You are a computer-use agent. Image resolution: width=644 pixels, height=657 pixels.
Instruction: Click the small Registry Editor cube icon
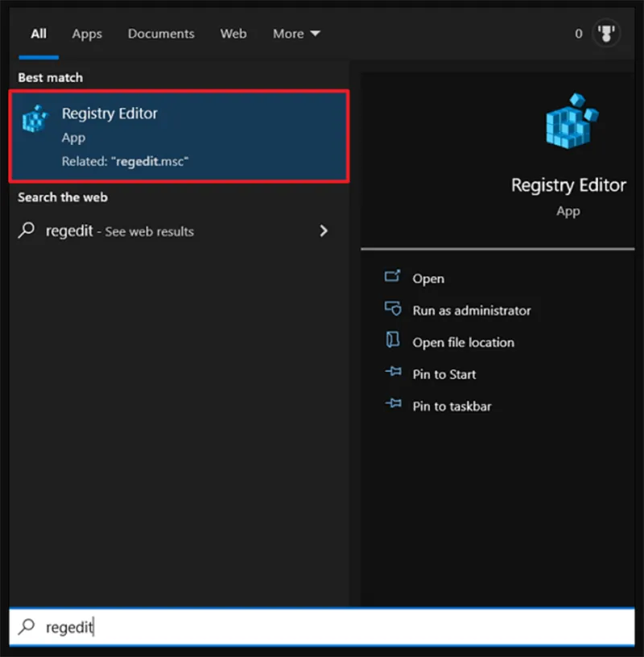(x=35, y=119)
